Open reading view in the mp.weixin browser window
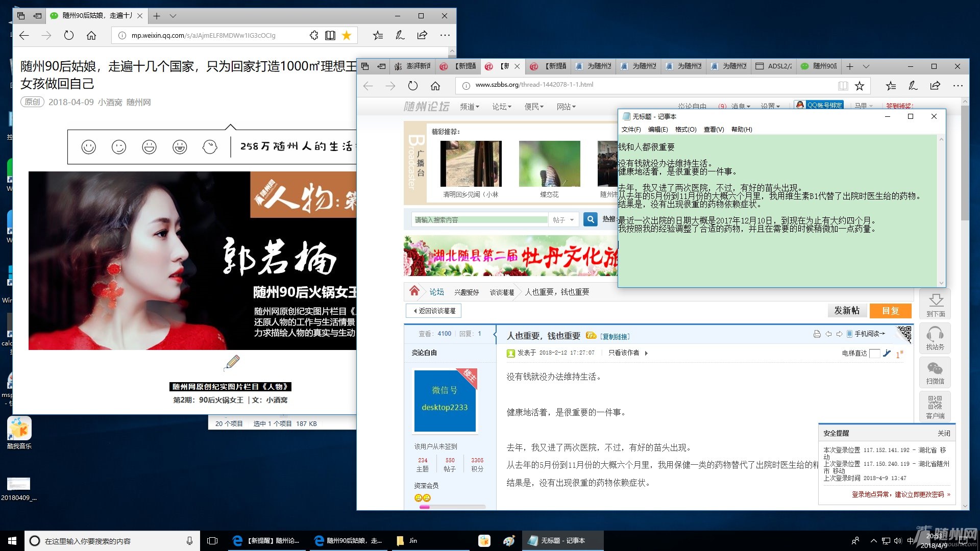Image resolution: width=980 pixels, height=551 pixels. [x=330, y=35]
